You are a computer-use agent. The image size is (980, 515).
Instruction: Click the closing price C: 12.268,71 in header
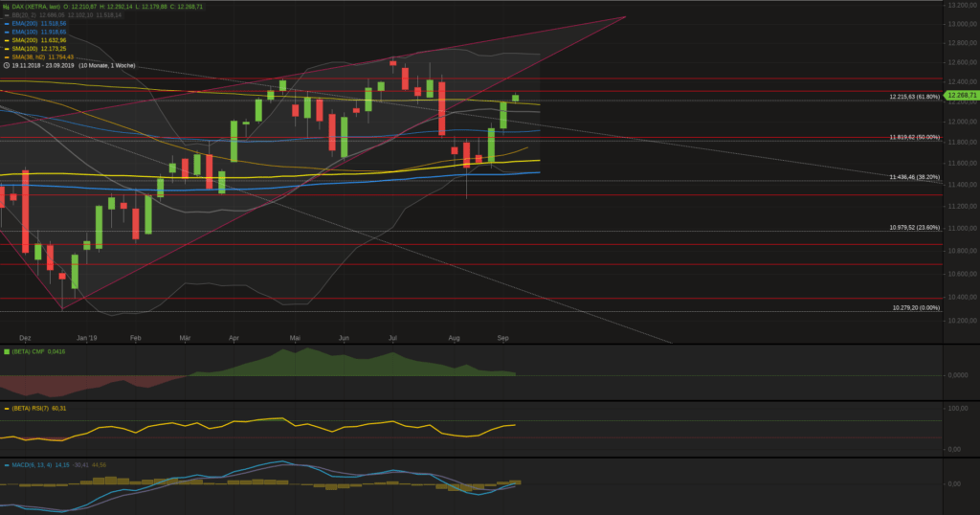186,7
